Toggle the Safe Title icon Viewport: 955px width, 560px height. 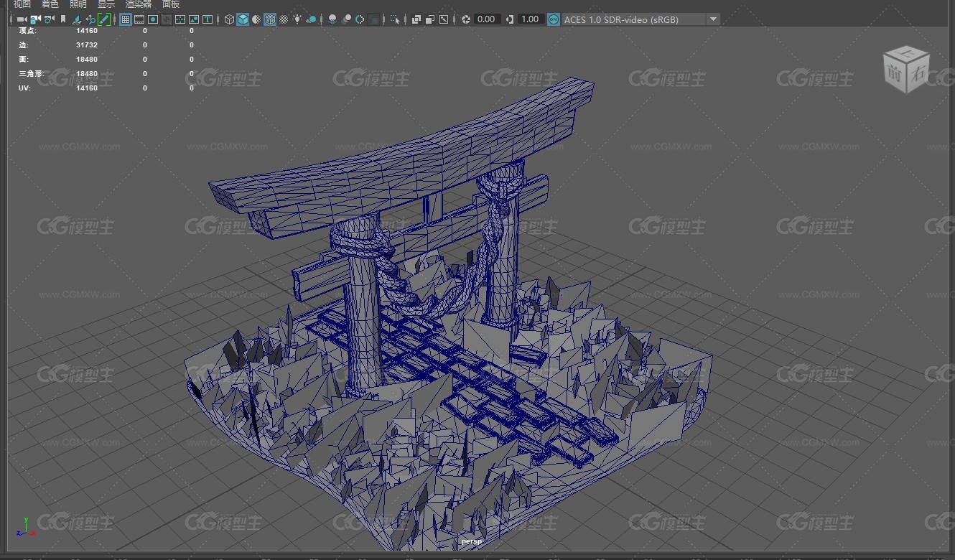tap(208, 19)
